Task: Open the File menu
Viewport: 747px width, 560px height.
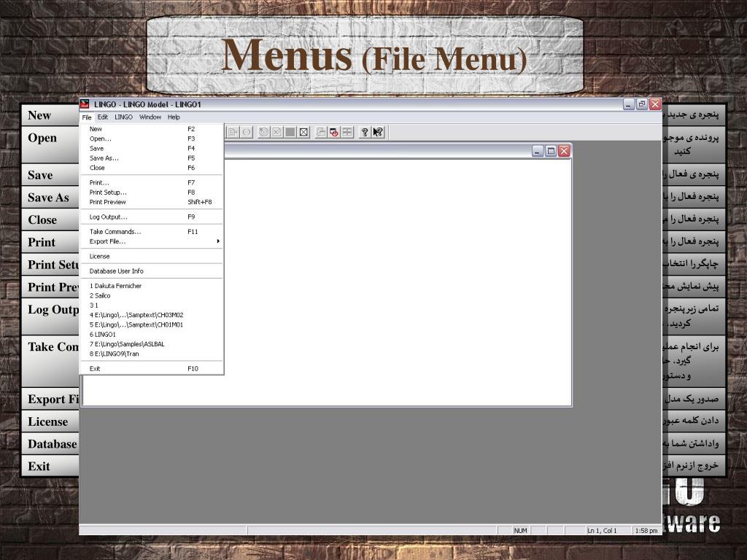Action: 87,117
